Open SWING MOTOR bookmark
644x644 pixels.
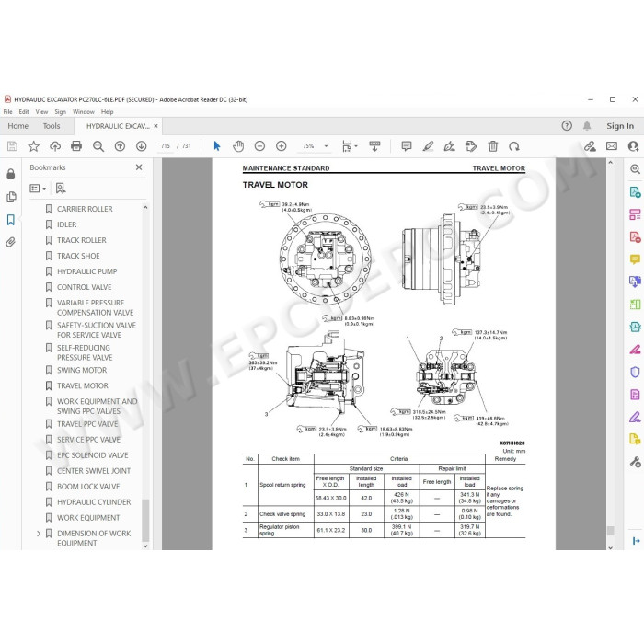tap(82, 371)
